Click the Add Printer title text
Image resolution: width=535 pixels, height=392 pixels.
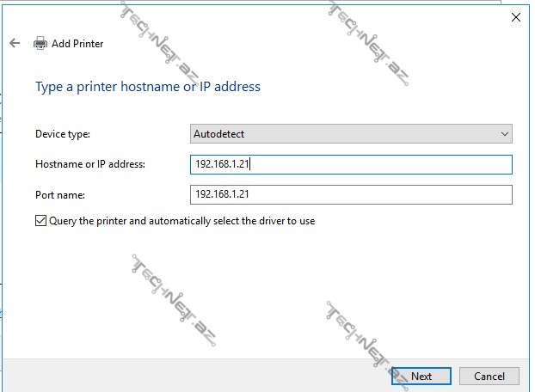click(x=77, y=43)
